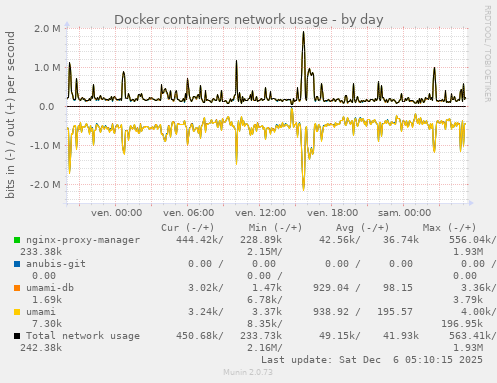
Task: Select the anubis-git legend label
Action: click(x=56, y=264)
